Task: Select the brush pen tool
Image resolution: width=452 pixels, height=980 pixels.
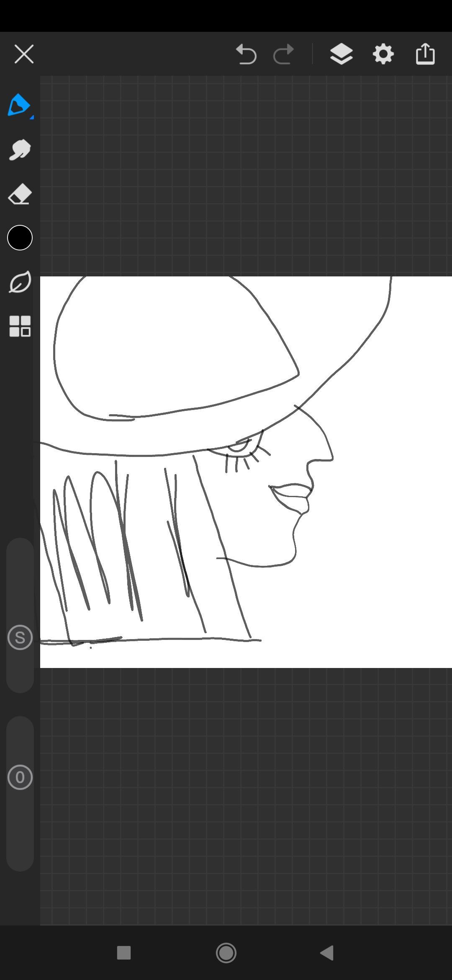Action: pos(19,105)
